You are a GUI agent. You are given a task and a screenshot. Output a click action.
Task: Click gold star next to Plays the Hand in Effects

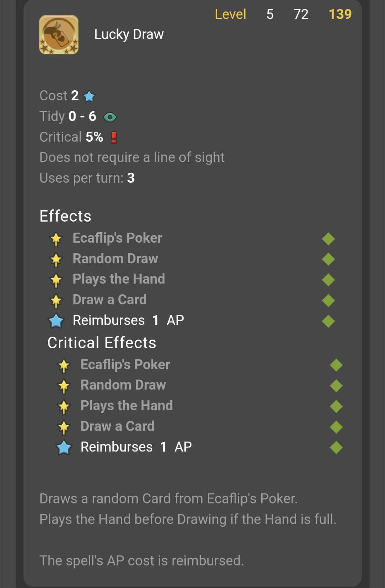coord(56,280)
